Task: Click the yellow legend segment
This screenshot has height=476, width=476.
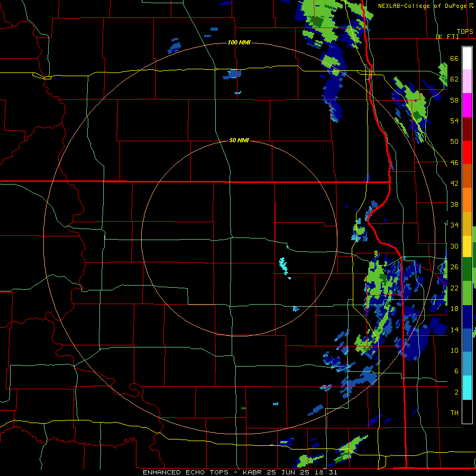Action: [467, 246]
